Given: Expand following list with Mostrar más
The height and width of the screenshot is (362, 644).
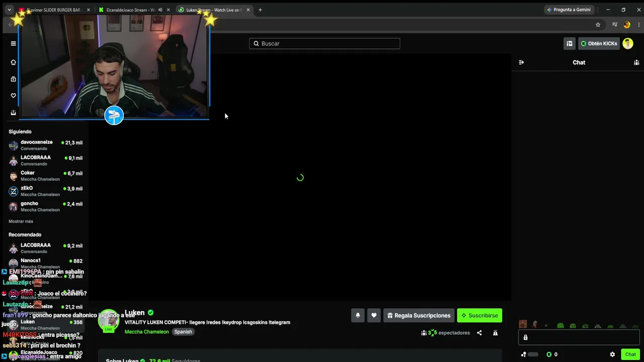Looking at the screenshot, I should [21, 221].
